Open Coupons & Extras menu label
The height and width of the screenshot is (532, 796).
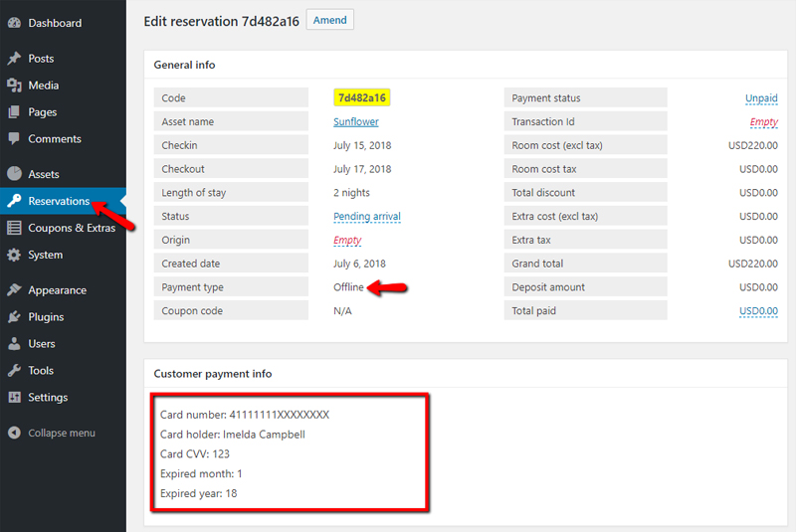pos(72,228)
